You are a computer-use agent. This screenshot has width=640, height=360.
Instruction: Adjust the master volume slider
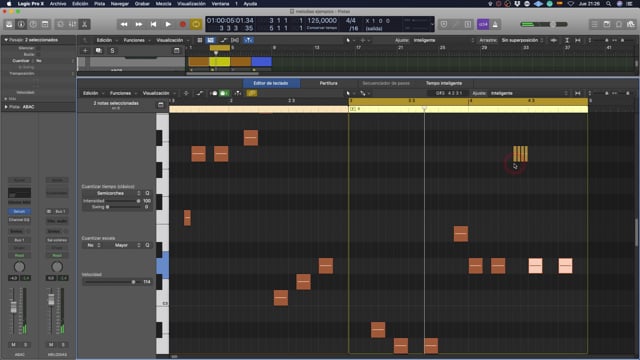click(x=544, y=24)
